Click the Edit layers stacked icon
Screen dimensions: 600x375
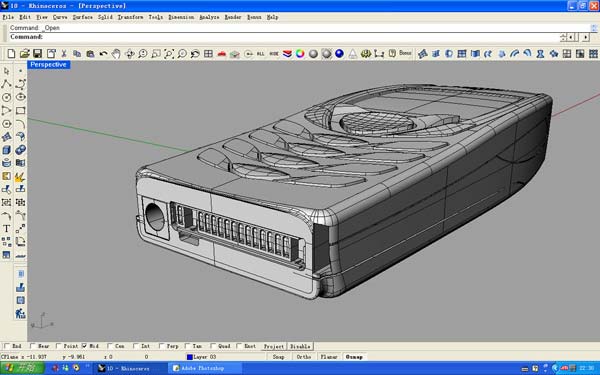point(287,54)
